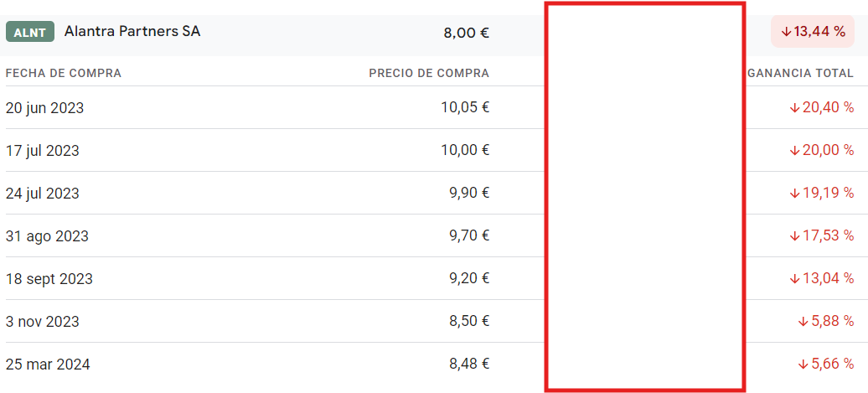Viewport: 868px width, 393px height.
Task: Select the 24 jul 2023 purchase row
Action: [429, 193]
